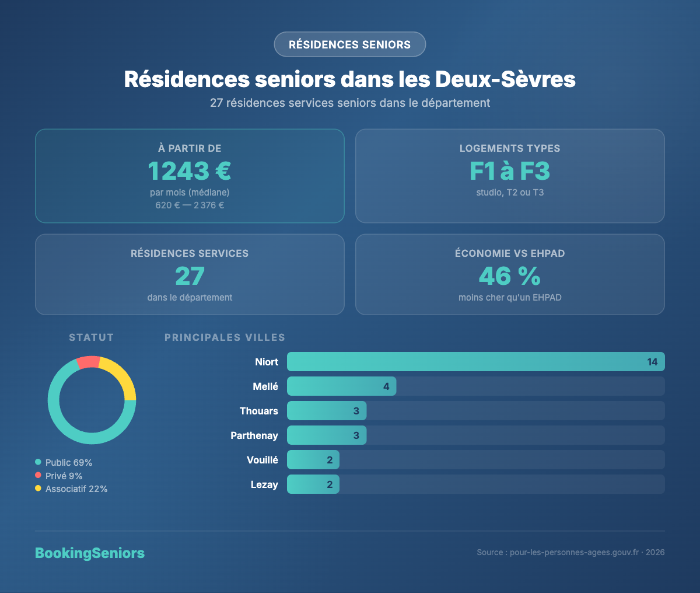Viewport: 700px width, 593px height.
Task: Click the Niort bar showing 14
Action: (x=475, y=361)
